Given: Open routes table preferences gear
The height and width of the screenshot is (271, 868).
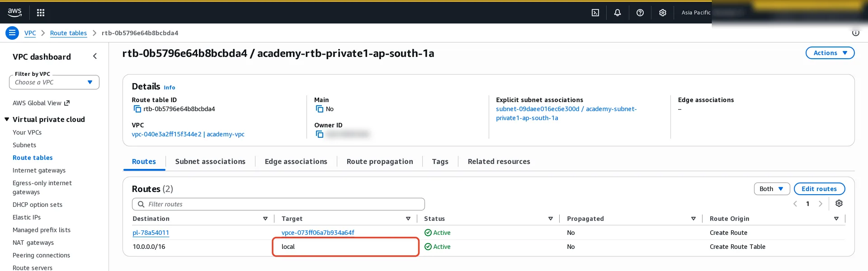Looking at the screenshot, I should [839, 203].
